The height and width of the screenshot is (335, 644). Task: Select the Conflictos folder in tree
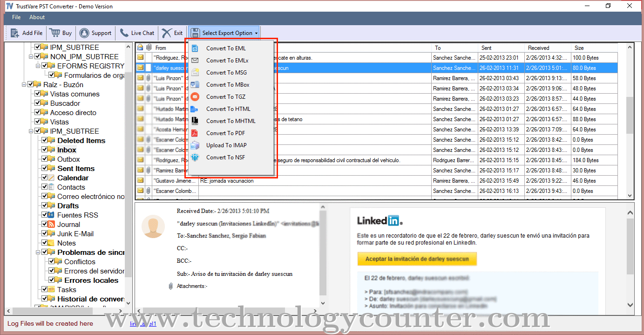click(x=80, y=261)
